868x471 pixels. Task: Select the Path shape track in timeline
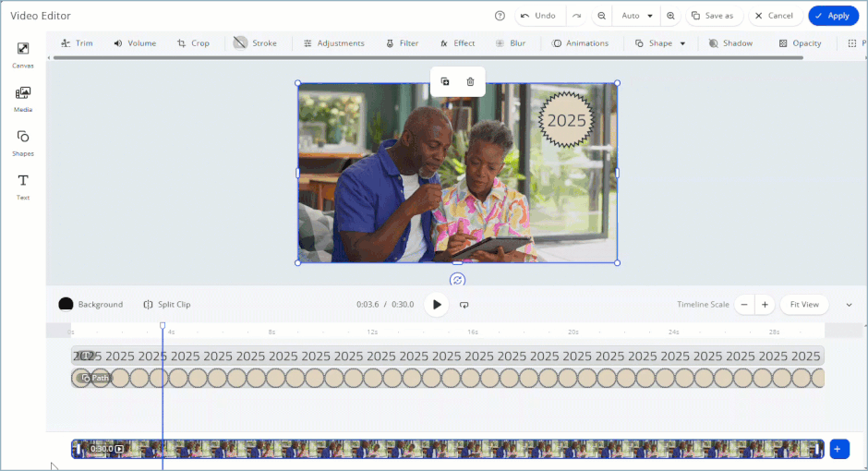pos(447,378)
